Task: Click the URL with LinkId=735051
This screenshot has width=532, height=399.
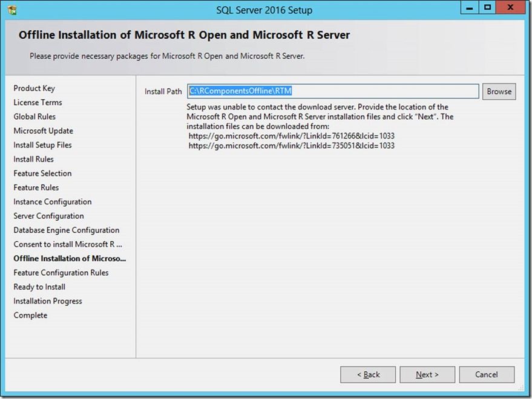Action: [x=292, y=146]
